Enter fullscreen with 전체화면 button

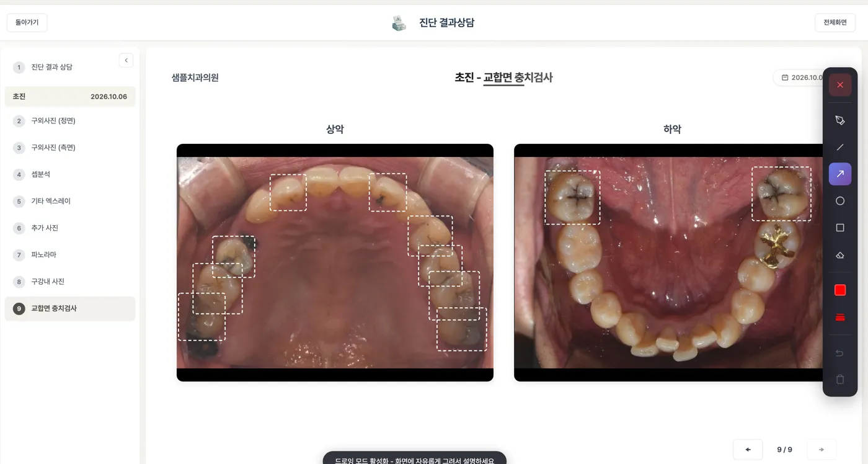coord(835,22)
